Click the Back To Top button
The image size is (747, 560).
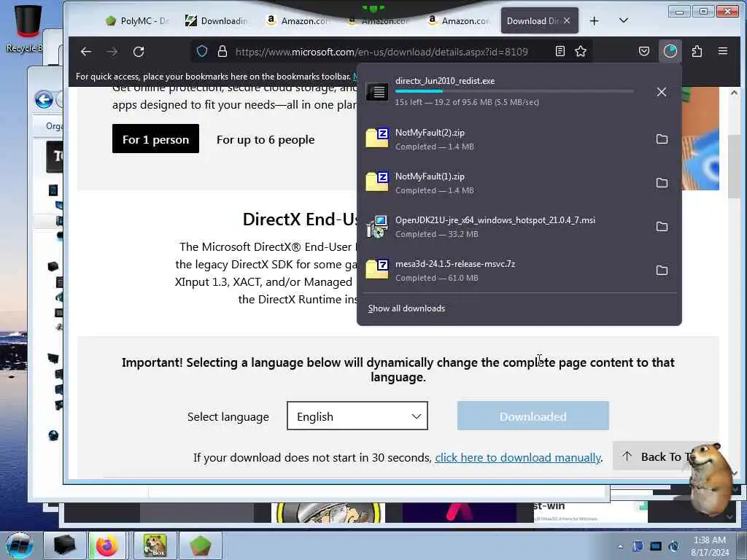point(657,456)
